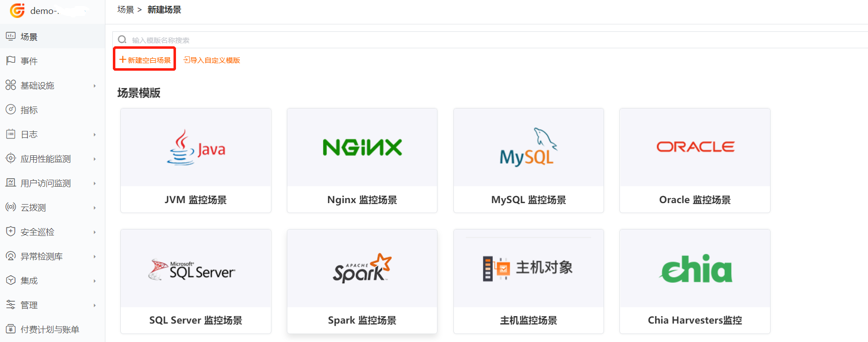This screenshot has height=342, width=868.
Task: Select SQL Server 监控场景 template title
Action: coord(196,320)
